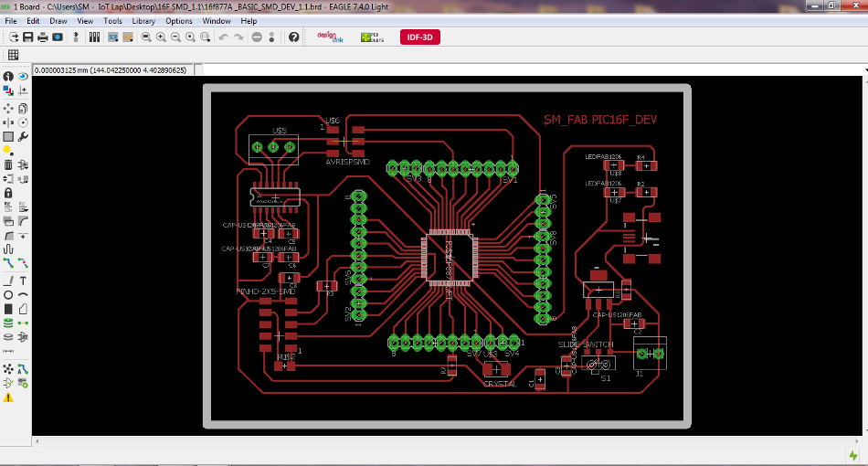The height and width of the screenshot is (466, 868).
Task: Zoom in on the board
Action: [x=161, y=37]
